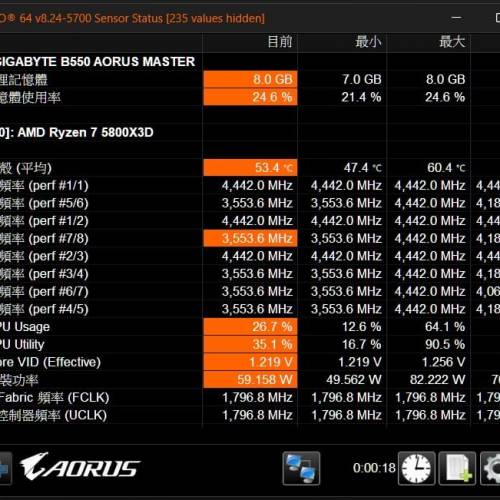
Task: Select the 目前 column header
Action: [280, 42]
